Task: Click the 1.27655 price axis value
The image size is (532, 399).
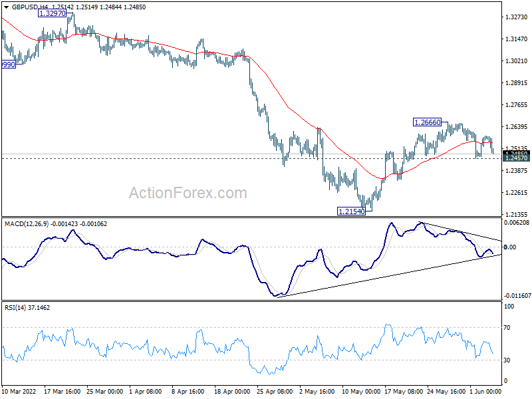Action: tap(517, 105)
